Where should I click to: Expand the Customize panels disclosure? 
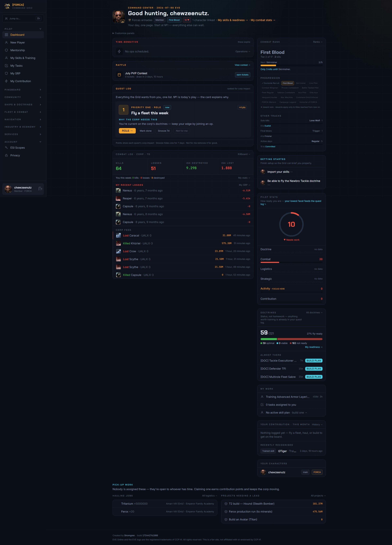click(123, 33)
